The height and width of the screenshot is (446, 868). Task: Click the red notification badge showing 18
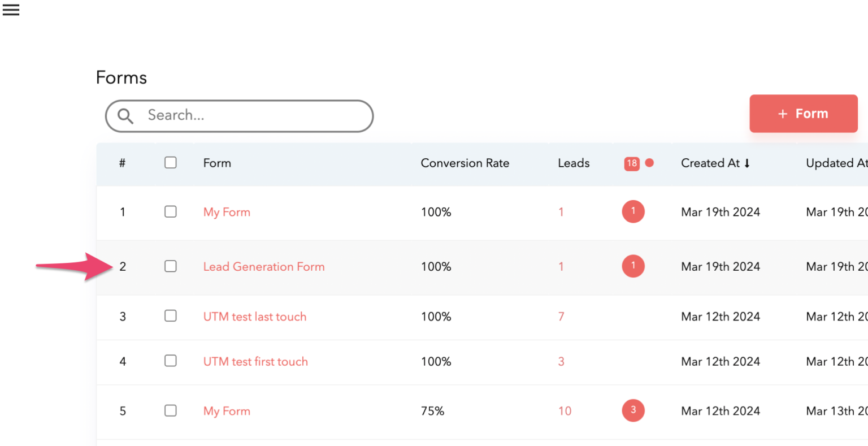[x=633, y=163]
